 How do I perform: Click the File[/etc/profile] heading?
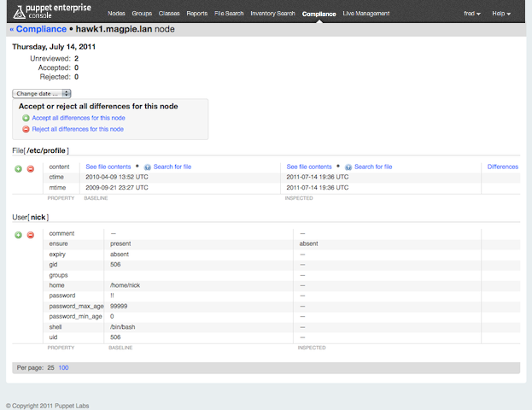coord(40,150)
